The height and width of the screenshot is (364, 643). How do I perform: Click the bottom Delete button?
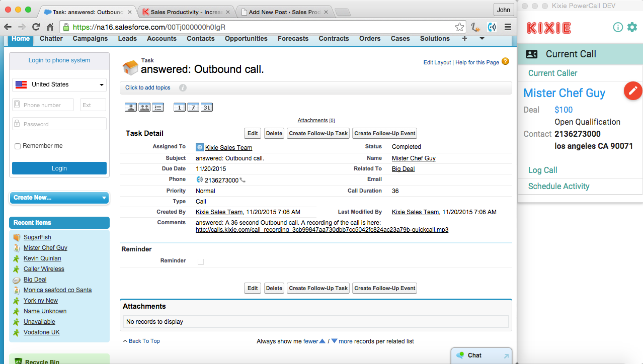[x=274, y=288]
